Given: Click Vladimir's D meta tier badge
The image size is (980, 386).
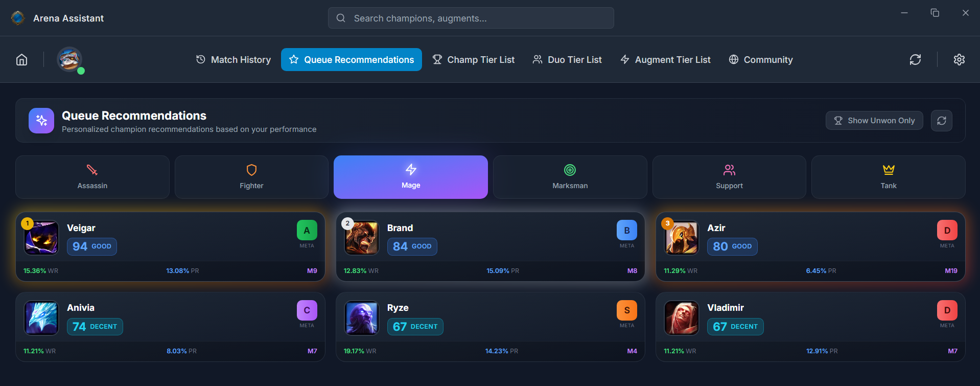Looking at the screenshot, I should point(947,310).
